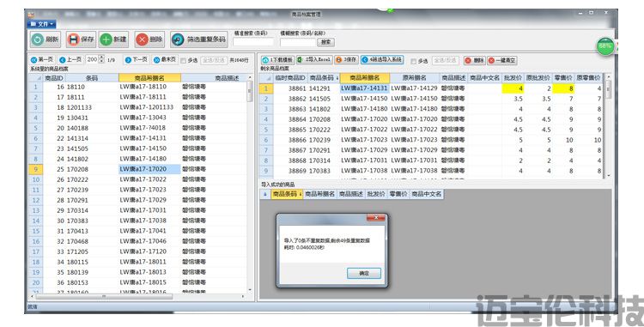Close the import result dialog
Image resolution: width=644 pixels, height=327 pixels.
click(375, 217)
